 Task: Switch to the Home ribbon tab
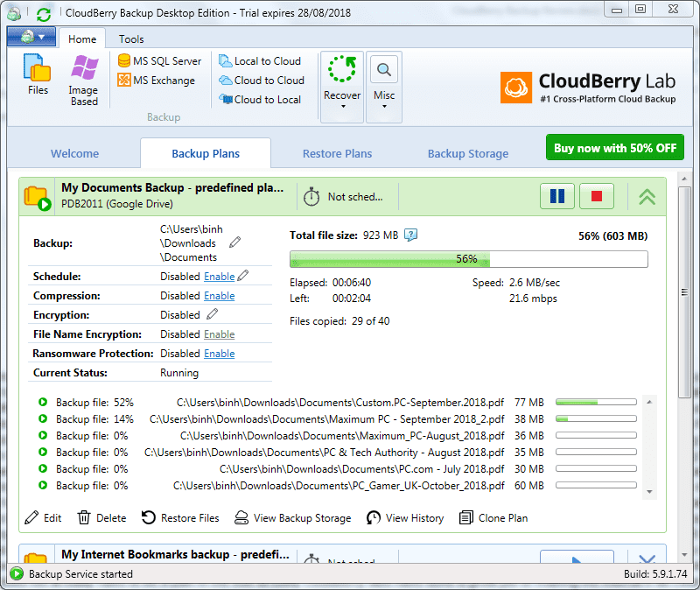(x=82, y=39)
